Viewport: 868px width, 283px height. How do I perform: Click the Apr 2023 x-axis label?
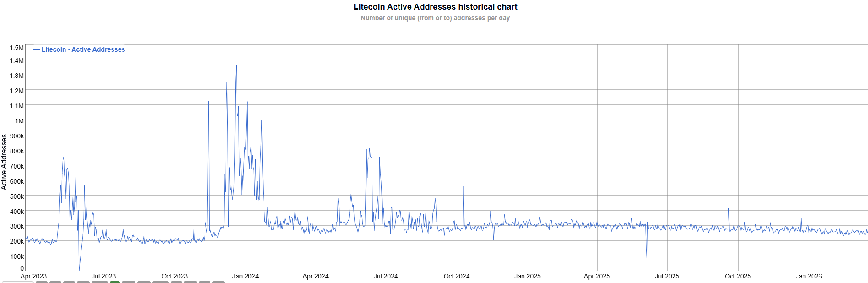(x=33, y=276)
